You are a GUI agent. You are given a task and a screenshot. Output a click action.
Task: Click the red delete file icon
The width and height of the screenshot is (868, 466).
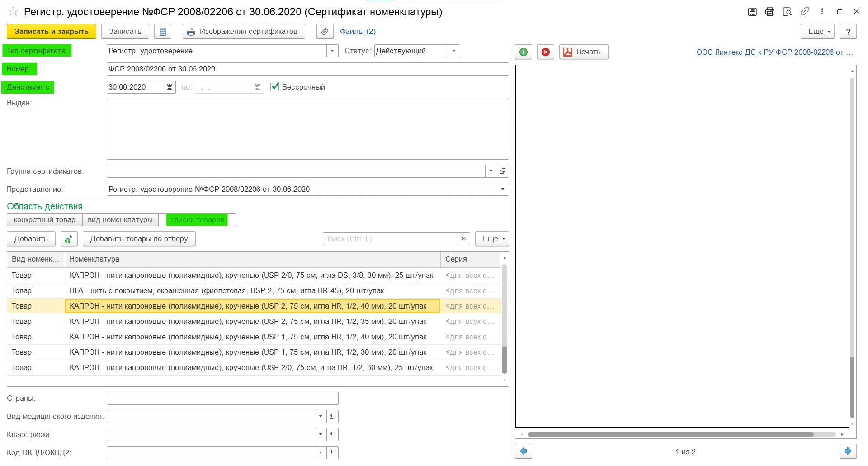coord(546,52)
